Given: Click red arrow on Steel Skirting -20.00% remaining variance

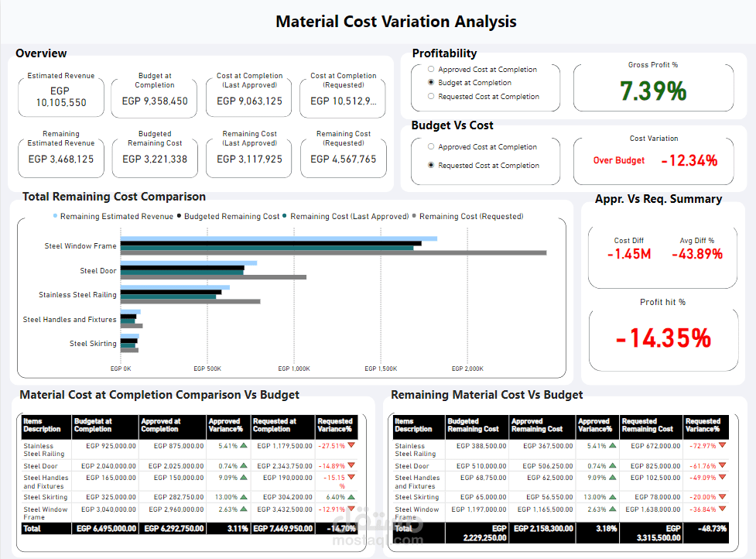Looking at the screenshot, I should click(x=723, y=496).
